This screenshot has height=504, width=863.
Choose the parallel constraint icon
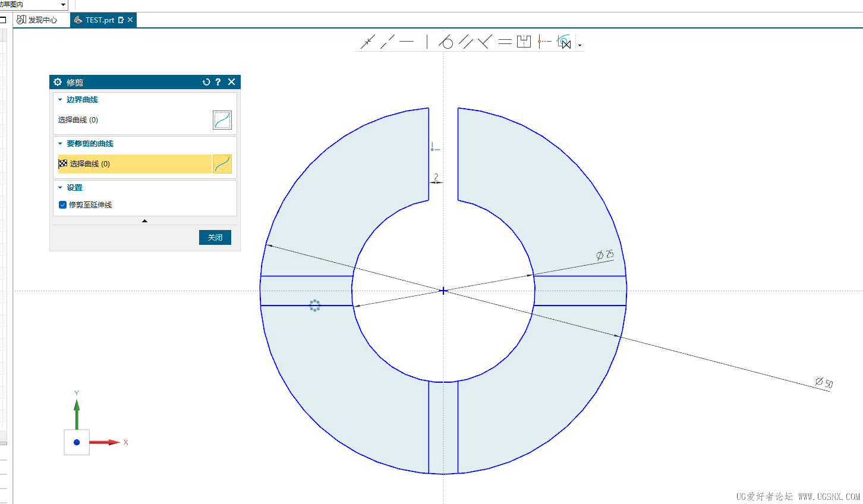pyautogui.click(x=465, y=42)
